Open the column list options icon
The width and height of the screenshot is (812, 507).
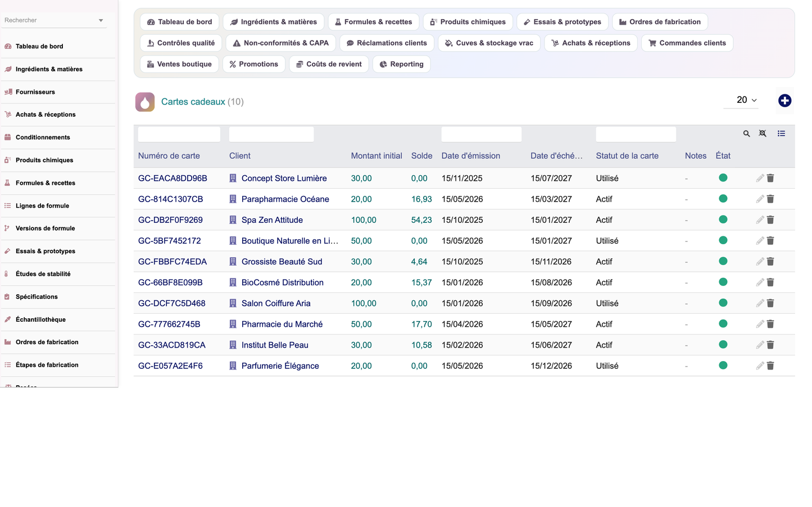pyautogui.click(x=781, y=134)
